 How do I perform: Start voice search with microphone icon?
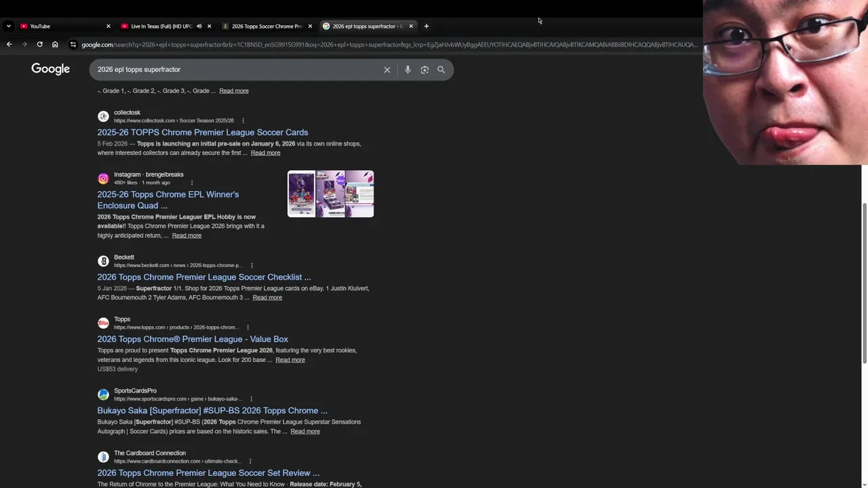click(x=408, y=69)
